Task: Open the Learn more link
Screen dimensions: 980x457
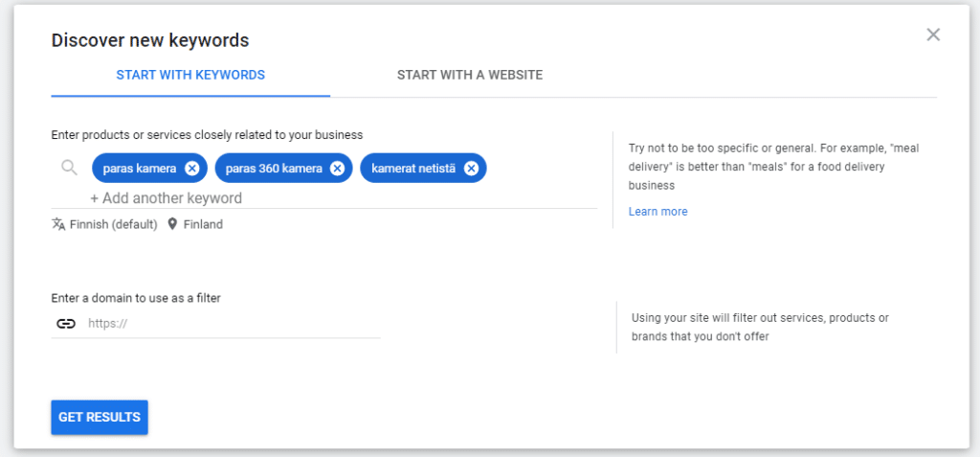Action: [657, 212]
